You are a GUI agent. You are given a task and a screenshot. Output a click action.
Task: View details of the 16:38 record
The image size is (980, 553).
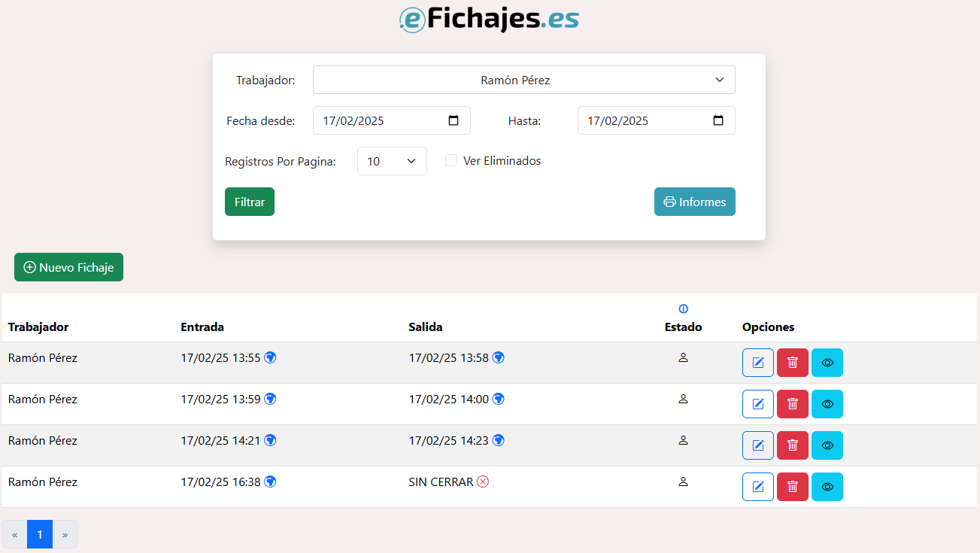tap(827, 487)
